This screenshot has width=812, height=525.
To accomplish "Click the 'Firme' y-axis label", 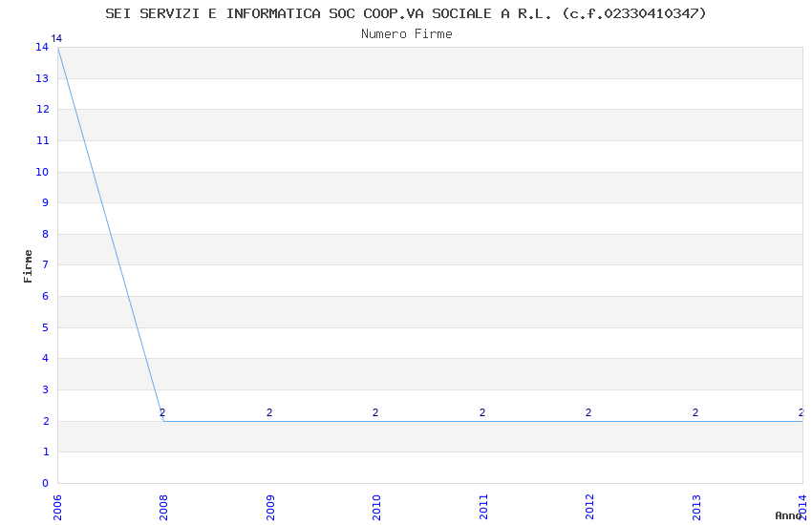I will (28, 266).
